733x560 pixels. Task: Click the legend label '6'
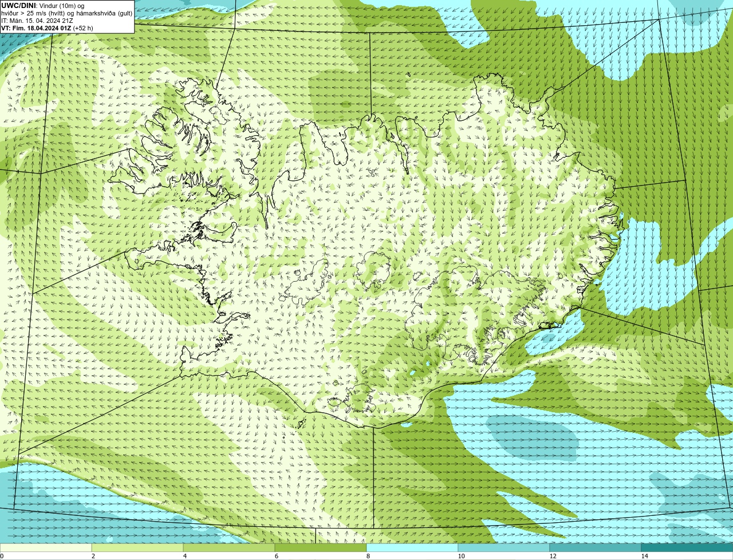pyautogui.click(x=276, y=556)
